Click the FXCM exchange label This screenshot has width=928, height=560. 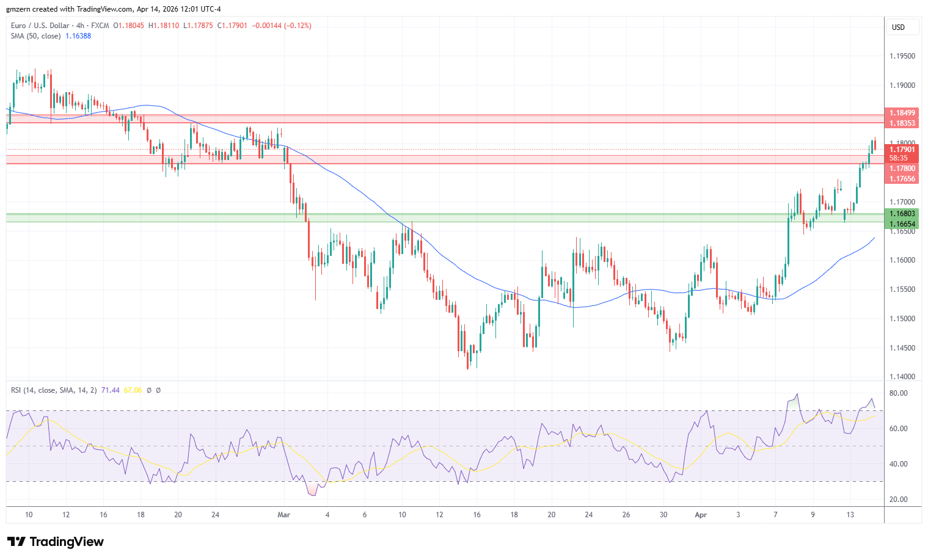click(x=100, y=26)
